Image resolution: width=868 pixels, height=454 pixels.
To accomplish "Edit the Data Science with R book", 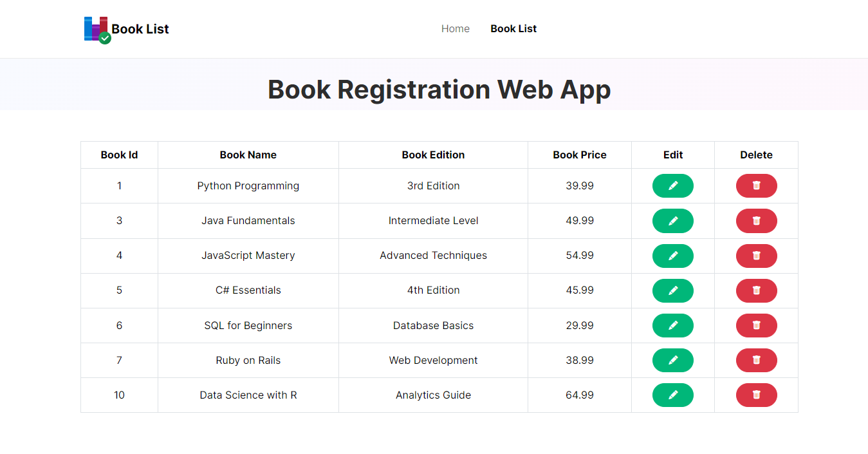I will click(673, 395).
